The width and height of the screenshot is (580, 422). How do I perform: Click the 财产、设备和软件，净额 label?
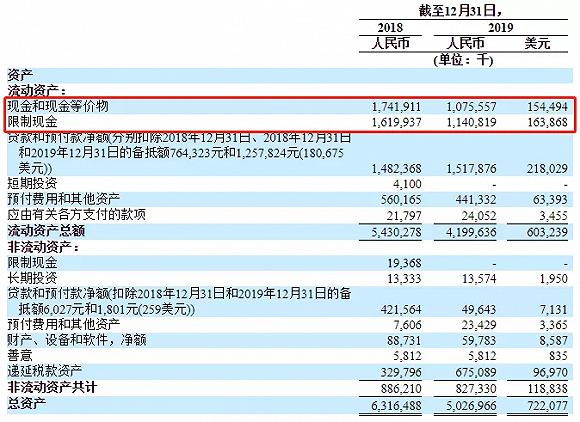coord(77,340)
